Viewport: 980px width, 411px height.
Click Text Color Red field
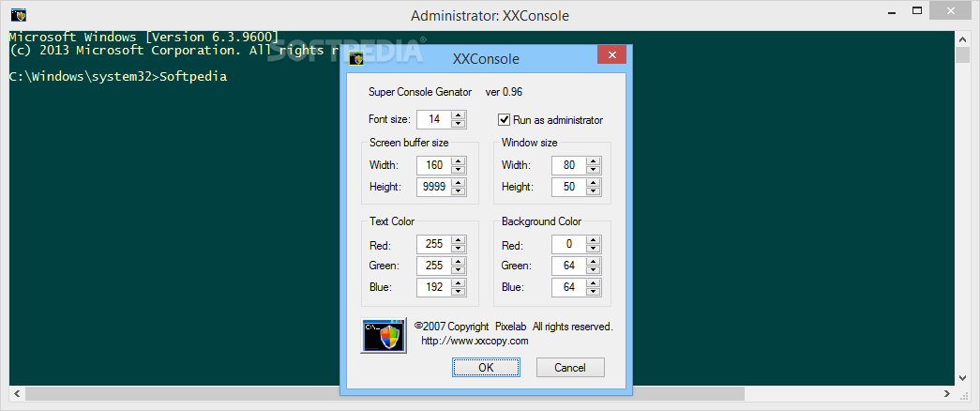[x=435, y=245]
